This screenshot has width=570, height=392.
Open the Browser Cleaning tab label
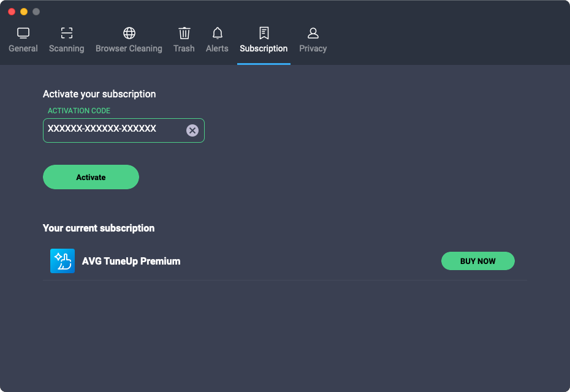click(129, 48)
